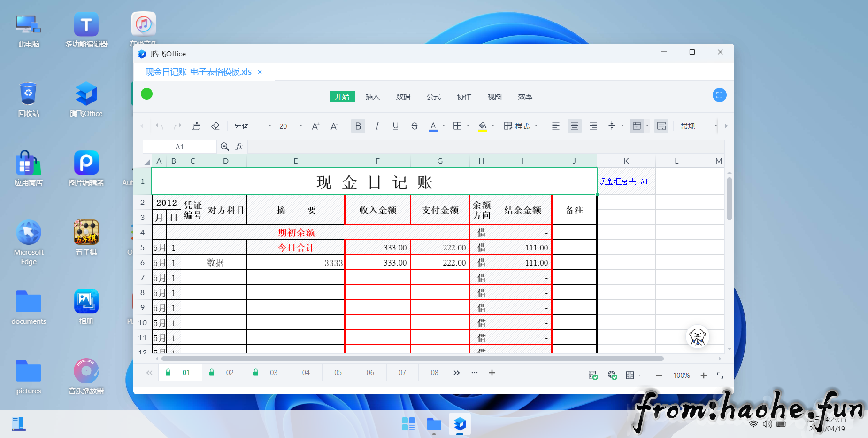Select the strikethrough icon

coord(415,126)
